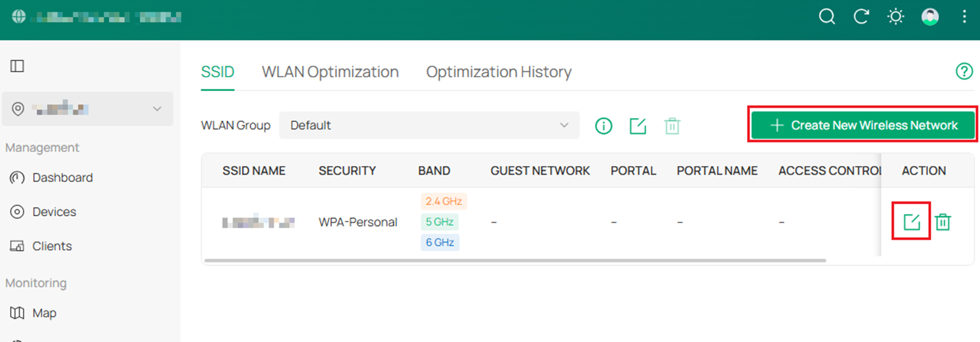Click the WPA-Personal security cell
This screenshot has height=342, width=980.
click(358, 222)
